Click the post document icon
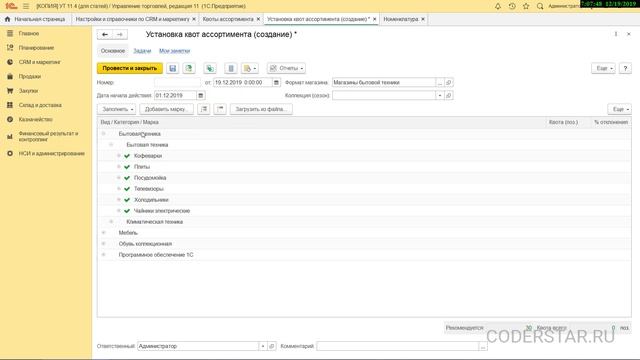640x360 pixels. [189, 68]
